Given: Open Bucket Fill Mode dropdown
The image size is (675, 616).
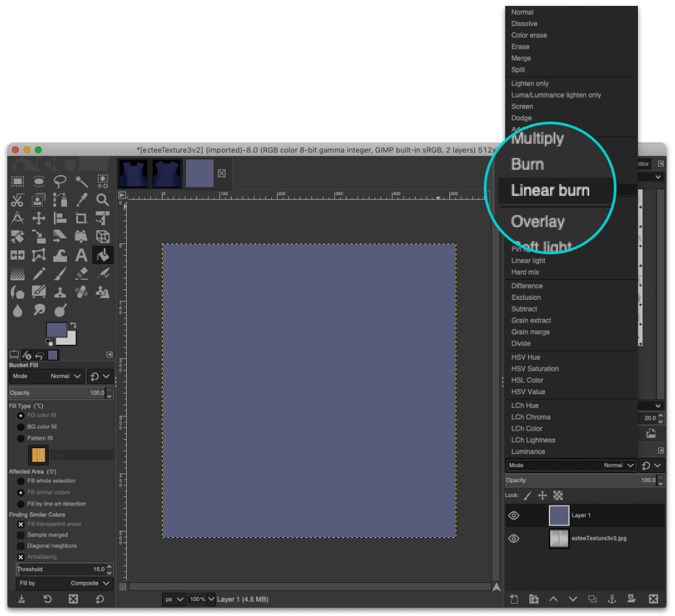Looking at the screenshot, I should click(x=47, y=376).
